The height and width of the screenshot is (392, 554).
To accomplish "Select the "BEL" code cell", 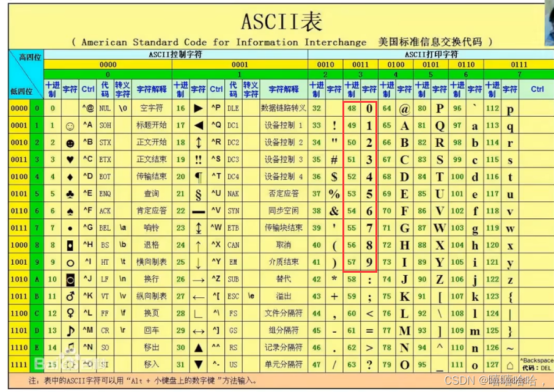I will point(105,228).
